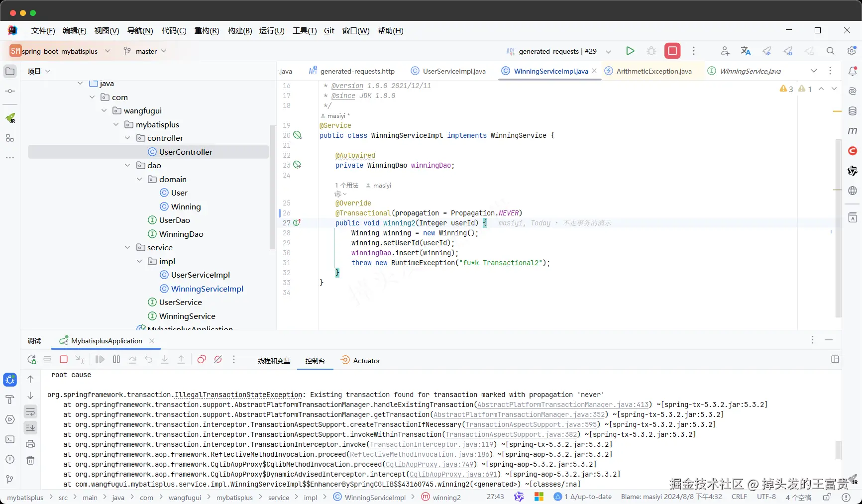Close the WinningServiceImpl.java editor tab
862x504 pixels.
pyautogui.click(x=594, y=71)
